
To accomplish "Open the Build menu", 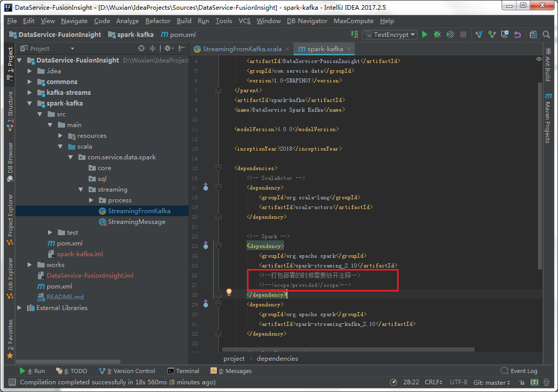I will click(x=184, y=21).
